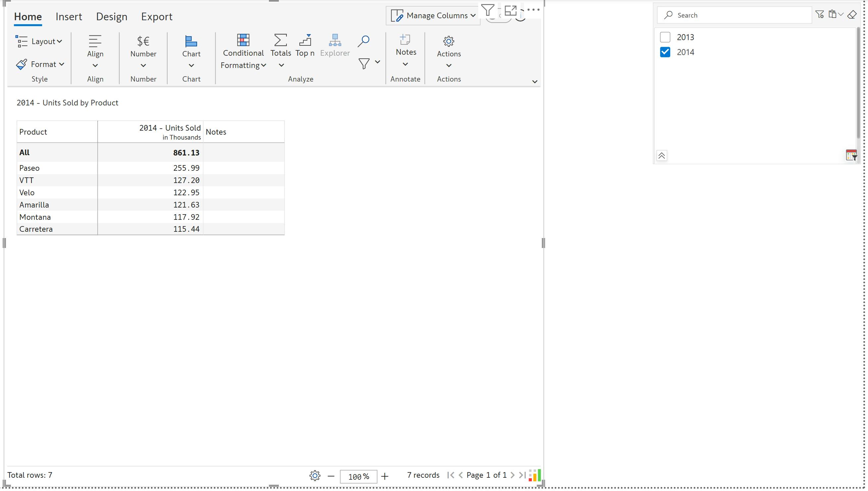The width and height of the screenshot is (868, 491).
Task: Uncheck the 2014 year checkbox
Action: [x=665, y=52]
